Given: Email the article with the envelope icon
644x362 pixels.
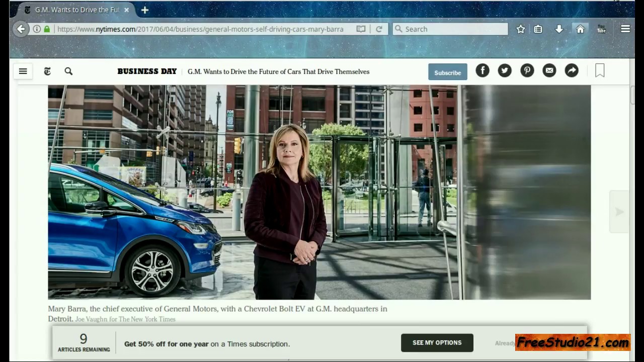Looking at the screenshot, I should (549, 71).
